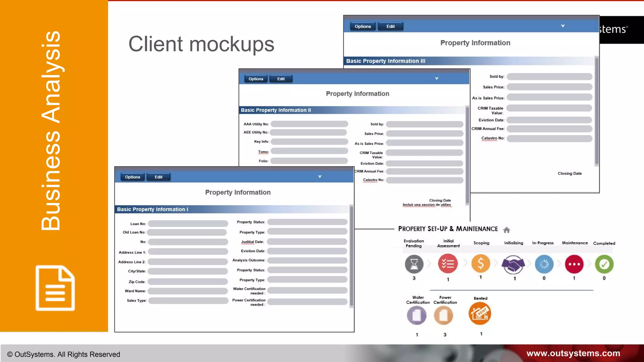Click the Scoping dollar sign icon
This screenshot has height=362, width=644.
[480, 263]
